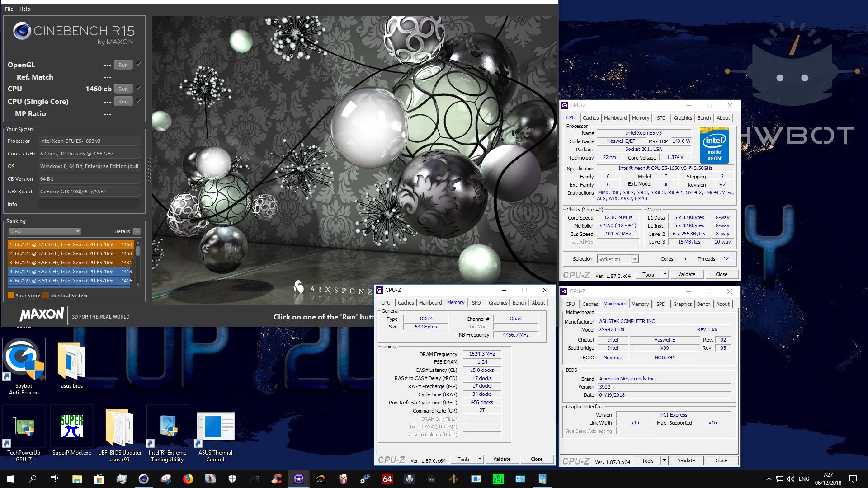The height and width of the screenshot is (488, 868).
Task: Open the Action Center notifications icon
Action: [853, 479]
